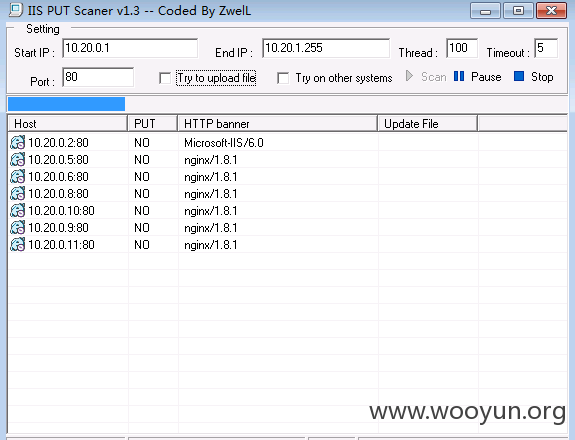Viewport: 575px width, 440px height.
Task: Focus the End IP input field
Action: (x=326, y=48)
